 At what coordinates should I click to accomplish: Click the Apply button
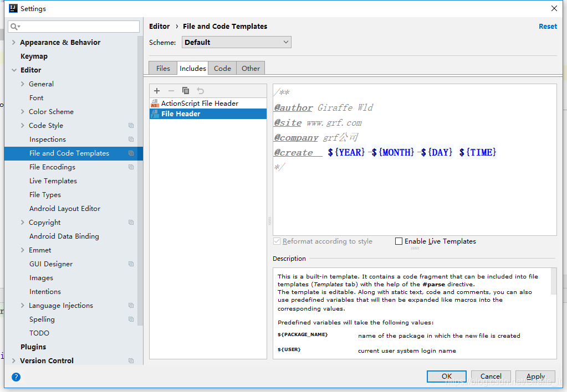535,376
